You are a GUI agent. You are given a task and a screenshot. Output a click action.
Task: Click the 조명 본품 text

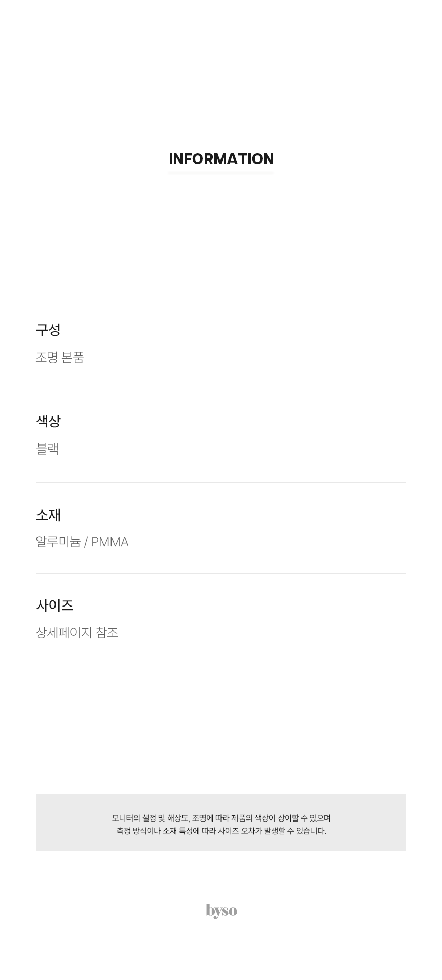click(x=60, y=357)
